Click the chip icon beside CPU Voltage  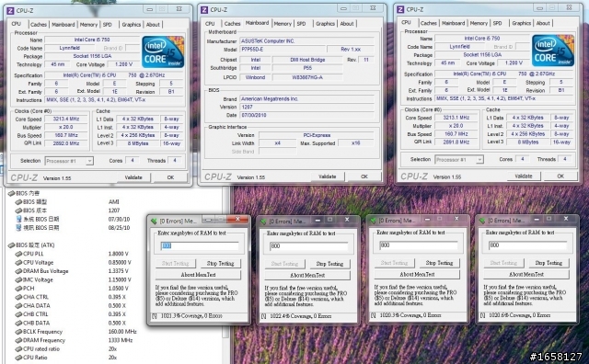(18, 263)
